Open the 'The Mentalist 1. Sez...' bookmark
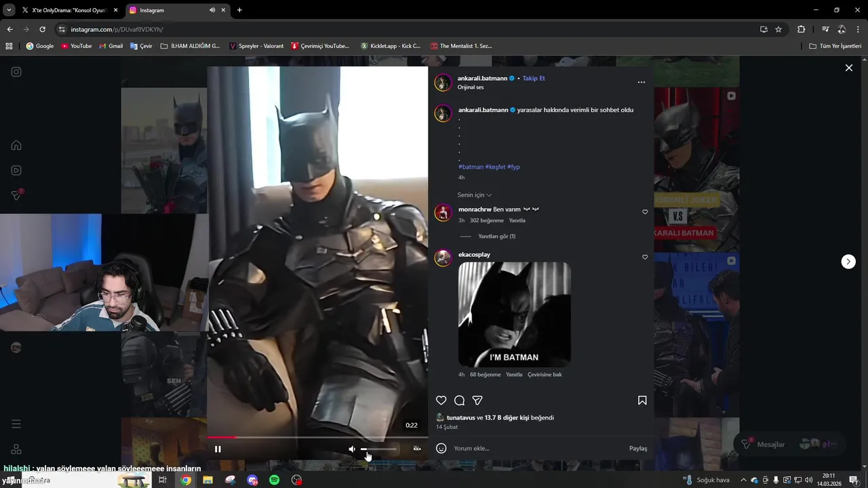Image resolution: width=868 pixels, height=488 pixels. [x=461, y=46]
